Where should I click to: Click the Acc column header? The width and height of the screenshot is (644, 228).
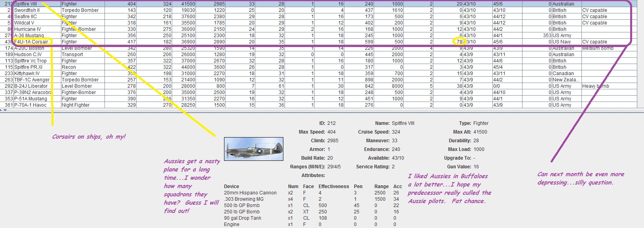[398, 187]
